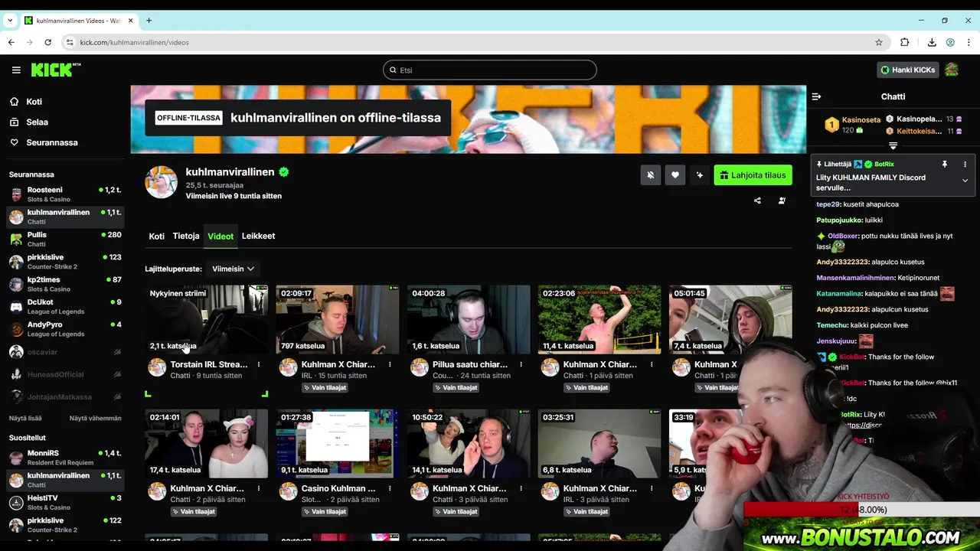Viewport: 980px width, 551px height.
Task: Go to Koti in the sidebar
Action: click(x=34, y=102)
